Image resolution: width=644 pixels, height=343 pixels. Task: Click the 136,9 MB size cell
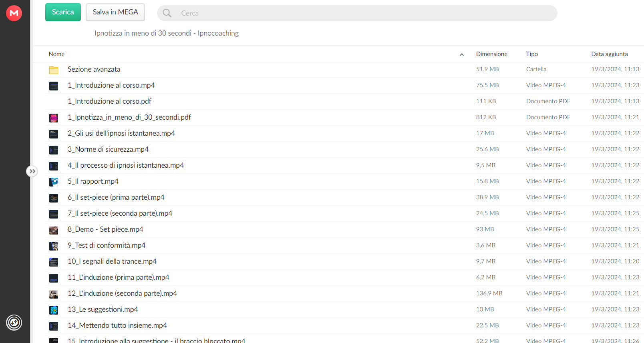click(x=489, y=293)
